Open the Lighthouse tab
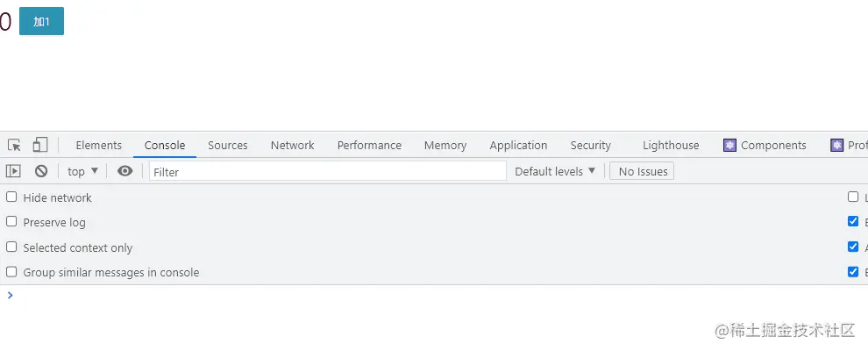This screenshot has width=868, height=351. pos(671,145)
